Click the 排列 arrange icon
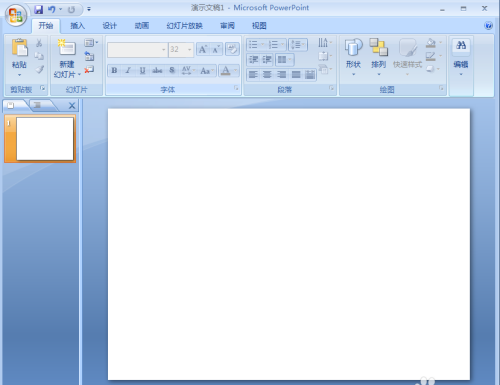The width and height of the screenshot is (500, 385). coord(379,57)
